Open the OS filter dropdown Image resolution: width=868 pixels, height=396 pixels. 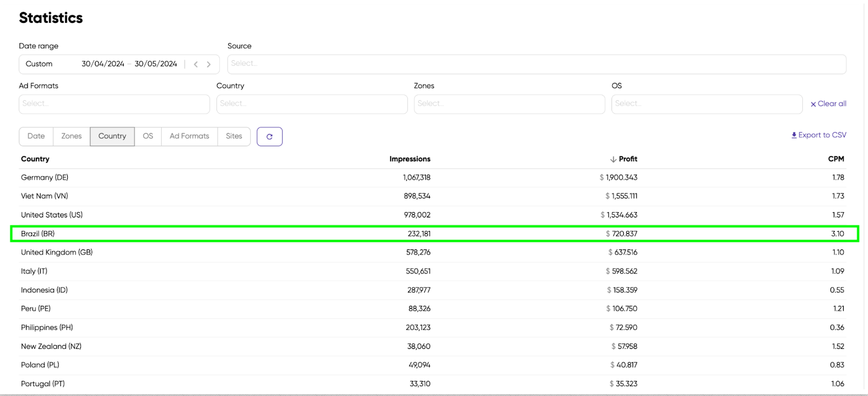(706, 104)
